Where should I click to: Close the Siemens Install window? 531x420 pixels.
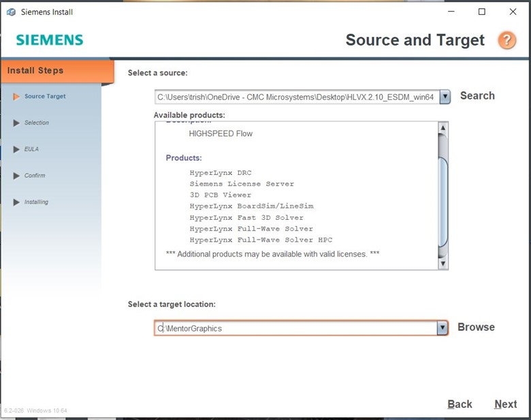513,12
